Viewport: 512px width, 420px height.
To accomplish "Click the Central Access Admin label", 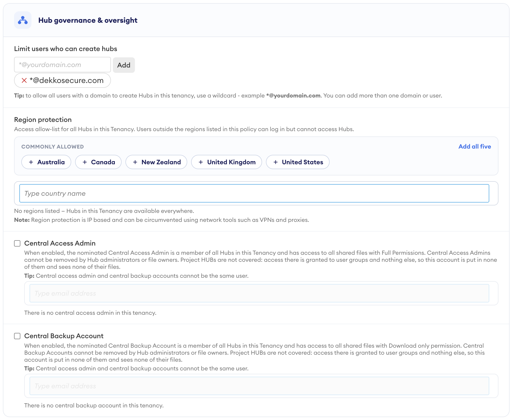I will [x=60, y=243].
